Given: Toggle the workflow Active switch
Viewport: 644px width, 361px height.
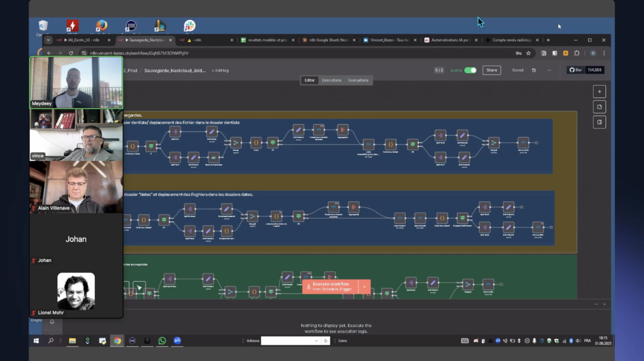Looking at the screenshot, I should click(470, 70).
